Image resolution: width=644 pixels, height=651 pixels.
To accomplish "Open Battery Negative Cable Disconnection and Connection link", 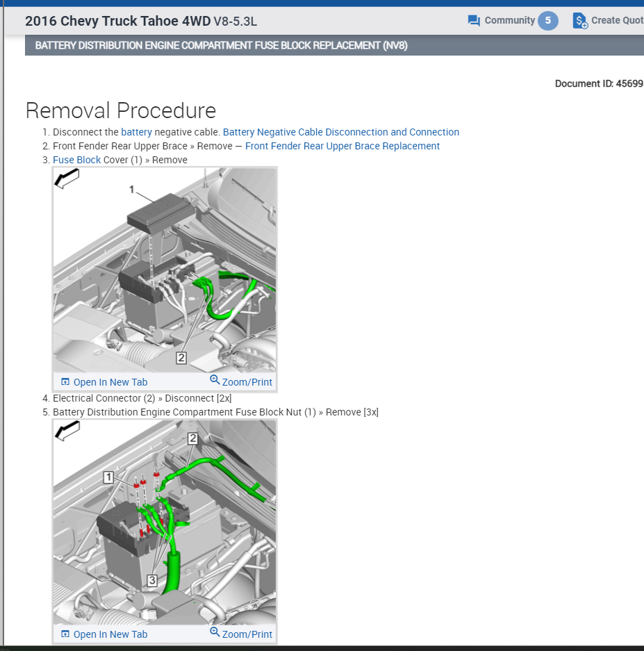I will click(341, 132).
